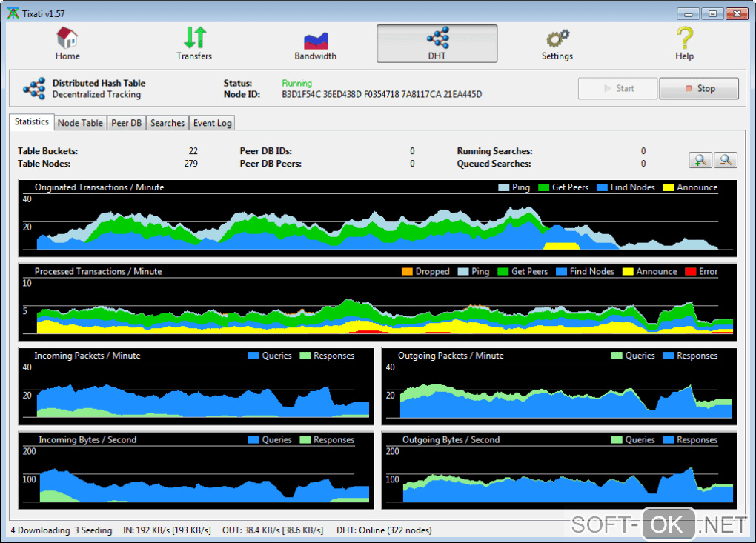This screenshot has height=543, width=756.
Task: Close the Tixati window
Action: point(737,13)
